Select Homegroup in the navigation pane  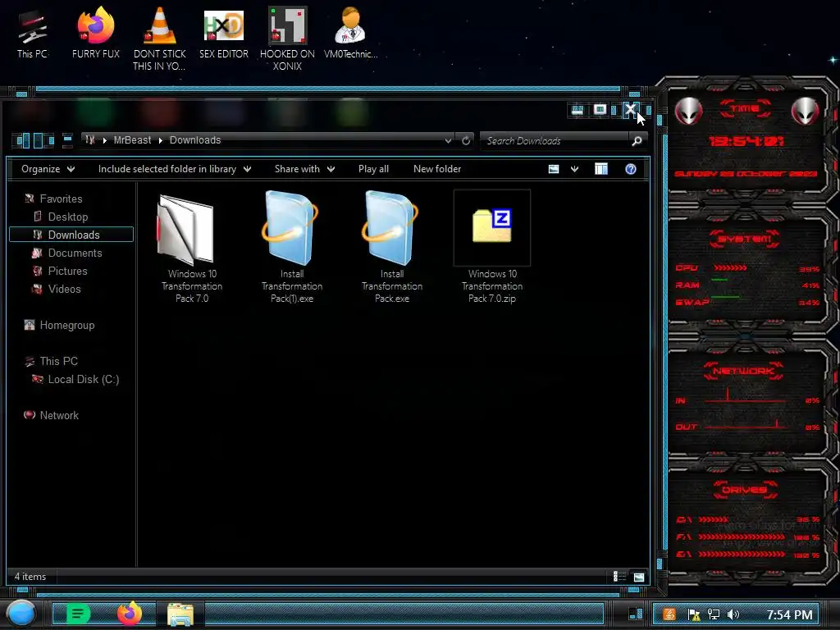tap(66, 325)
